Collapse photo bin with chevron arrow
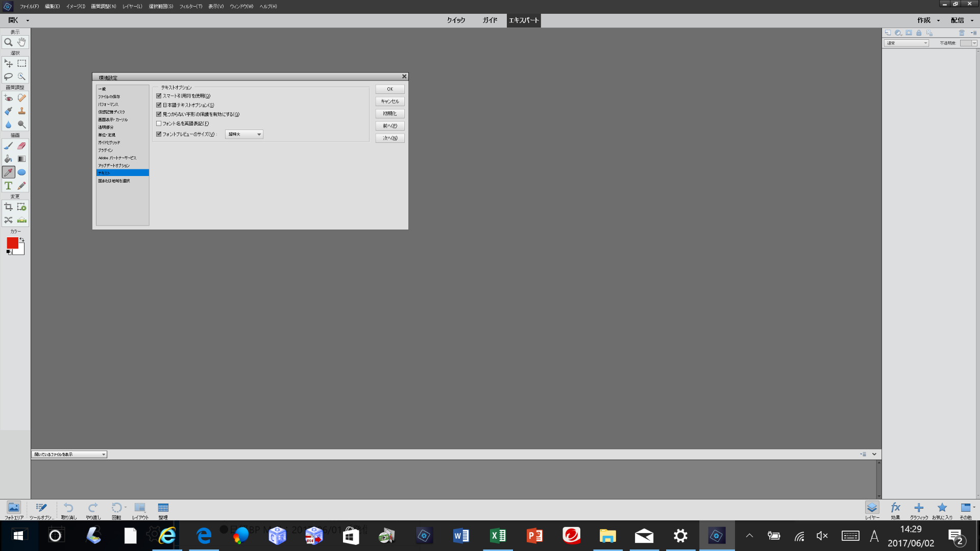Screen dimensions: 980x551 click(x=874, y=454)
